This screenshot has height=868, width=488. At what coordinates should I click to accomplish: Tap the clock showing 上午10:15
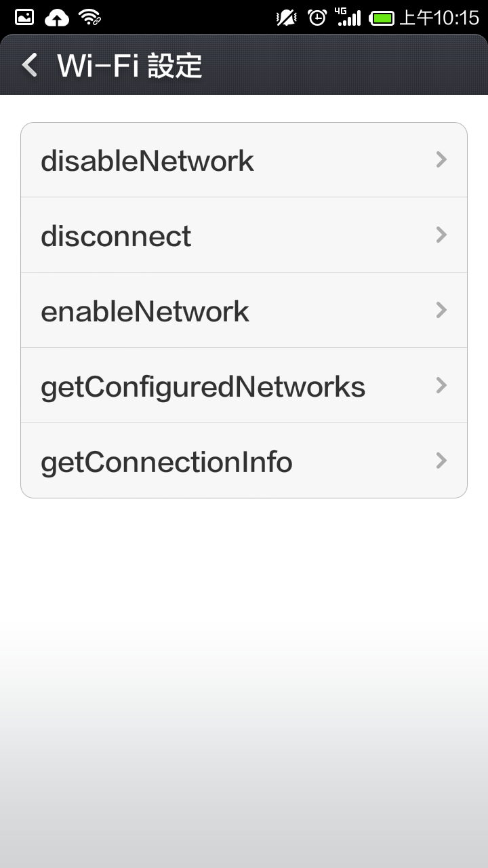tap(439, 18)
